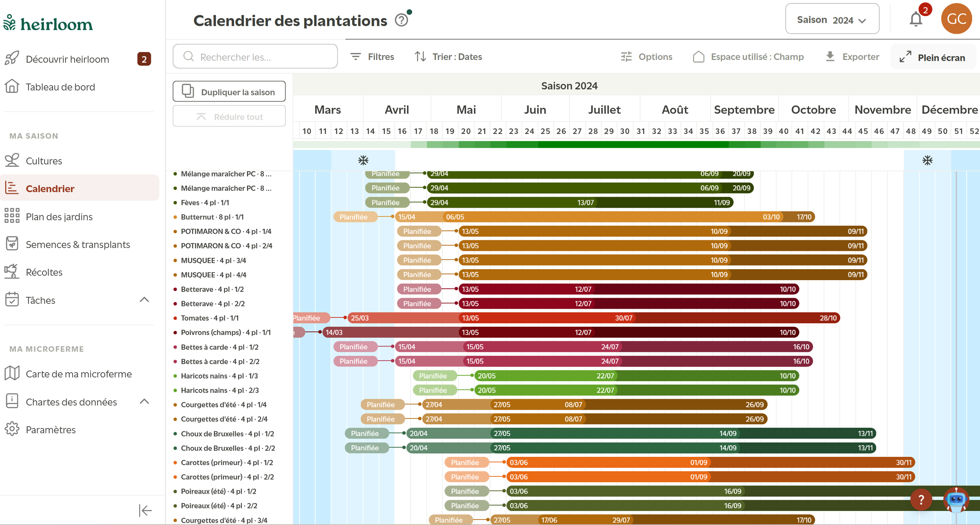Open the red help bubble
The height and width of the screenshot is (525, 980).
pyautogui.click(x=921, y=500)
